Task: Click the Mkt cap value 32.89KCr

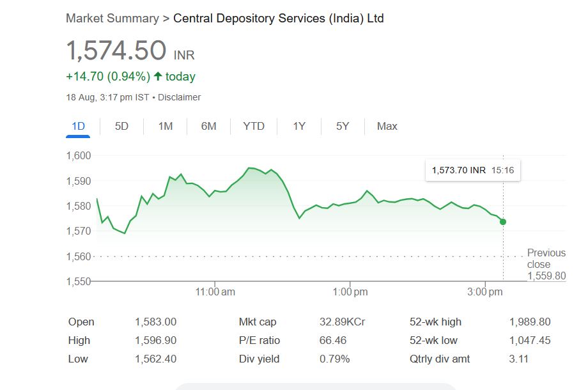Action: tap(342, 322)
